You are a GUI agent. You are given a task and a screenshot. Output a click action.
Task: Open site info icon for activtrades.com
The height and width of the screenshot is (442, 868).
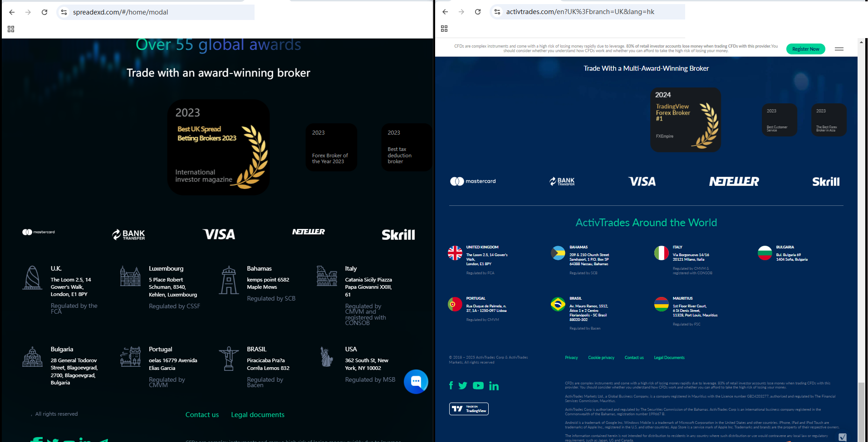click(x=497, y=12)
